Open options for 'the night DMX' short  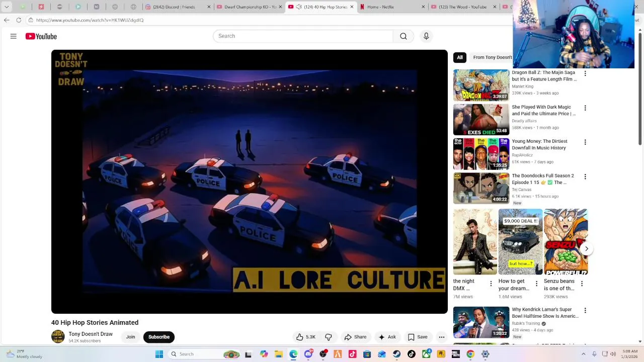tap(491, 284)
